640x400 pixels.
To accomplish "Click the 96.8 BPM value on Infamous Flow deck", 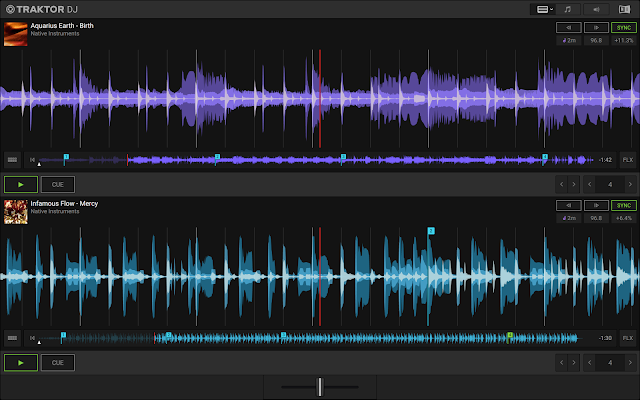I will click(x=596, y=218).
